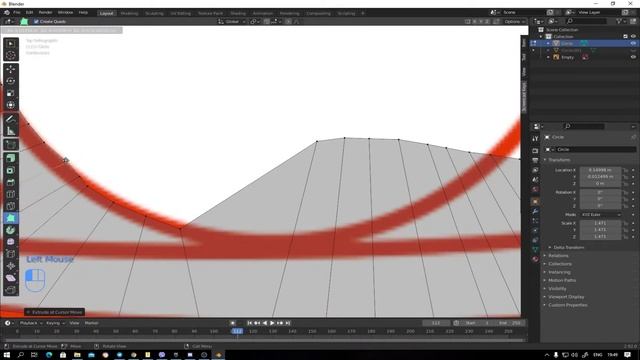Image resolution: width=640 pixels, height=360 pixels.
Task: Open the pivot point dropdown
Action: click(254, 22)
